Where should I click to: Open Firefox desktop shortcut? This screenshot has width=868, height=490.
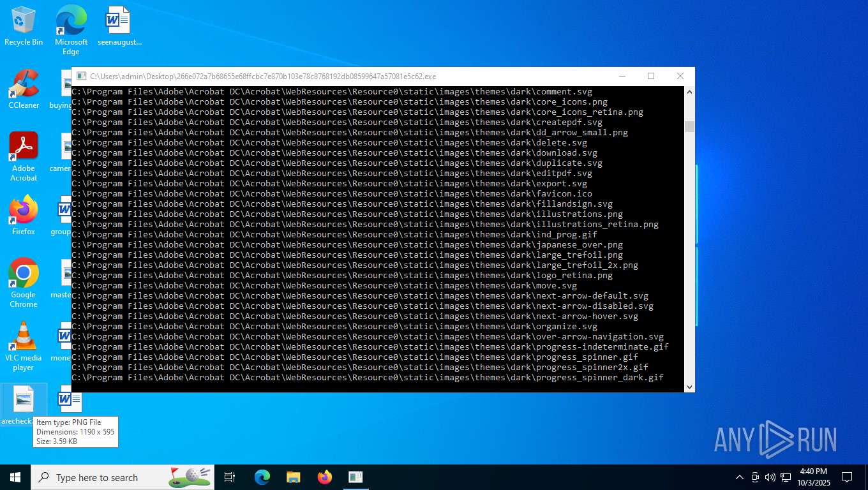point(24,216)
